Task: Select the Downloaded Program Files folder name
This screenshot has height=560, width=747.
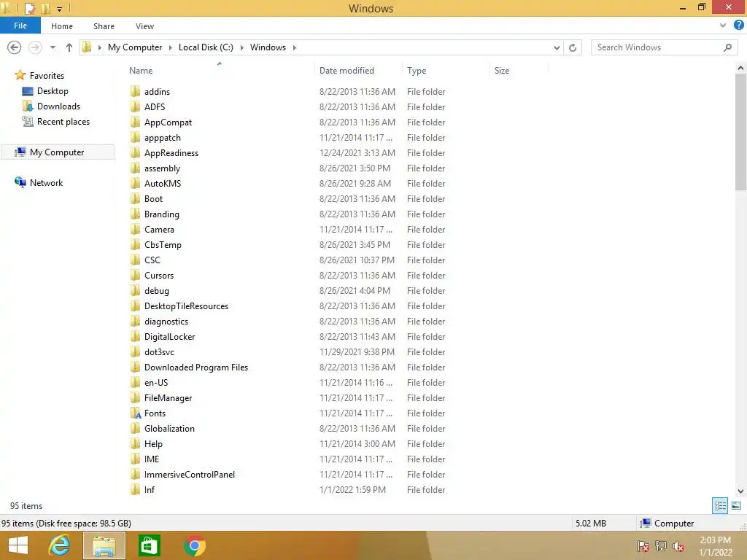Action: [196, 367]
